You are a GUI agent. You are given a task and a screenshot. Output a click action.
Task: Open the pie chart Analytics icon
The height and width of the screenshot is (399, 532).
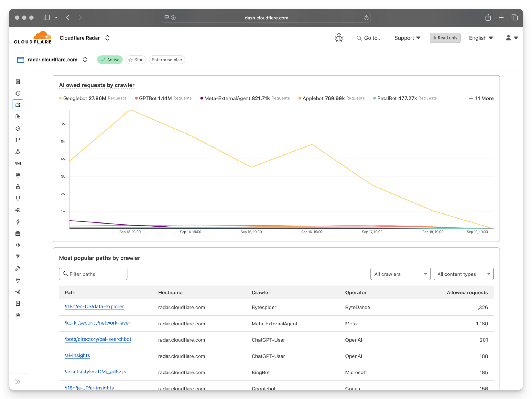[x=18, y=128]
